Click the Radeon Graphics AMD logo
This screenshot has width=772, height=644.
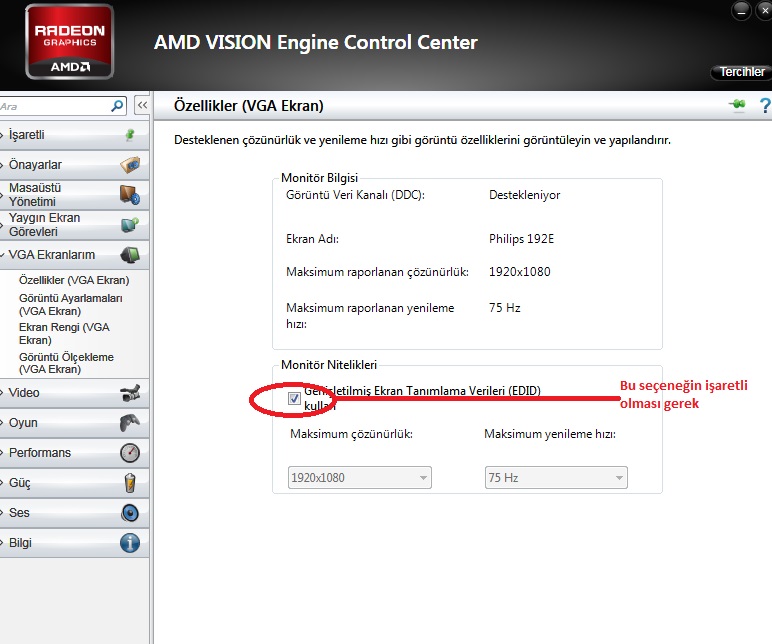[69, 41]
